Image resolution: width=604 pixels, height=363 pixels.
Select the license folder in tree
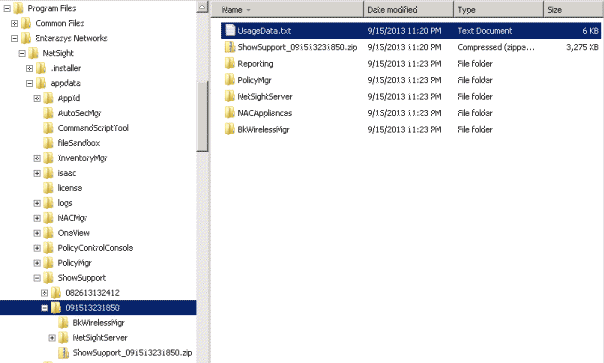point(70,188)
